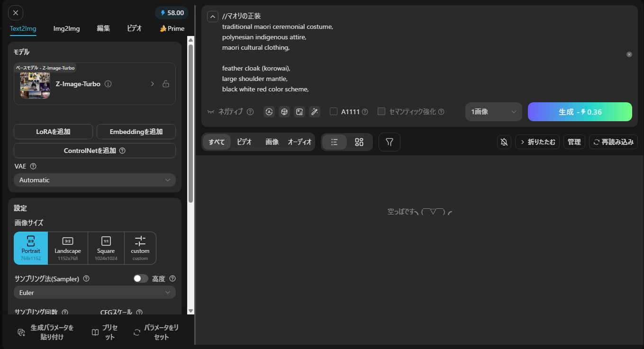Open the Euler sampler dropdown
The image size is (644, 349).
(x=95, y=293)
